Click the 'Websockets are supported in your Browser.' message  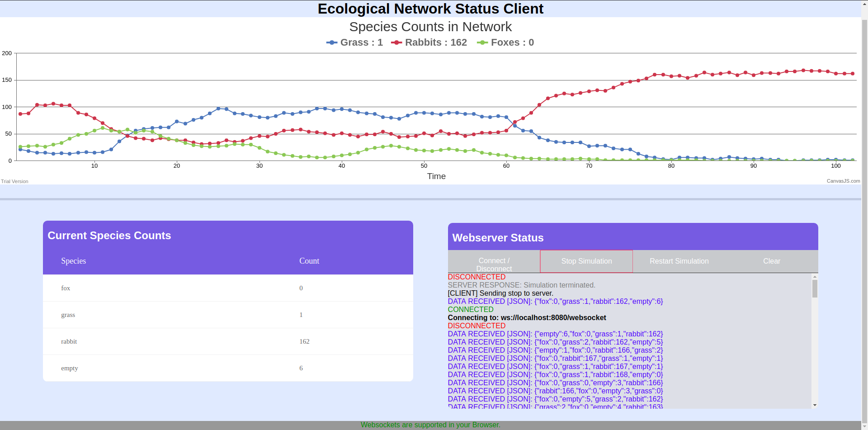pos(430,425)
